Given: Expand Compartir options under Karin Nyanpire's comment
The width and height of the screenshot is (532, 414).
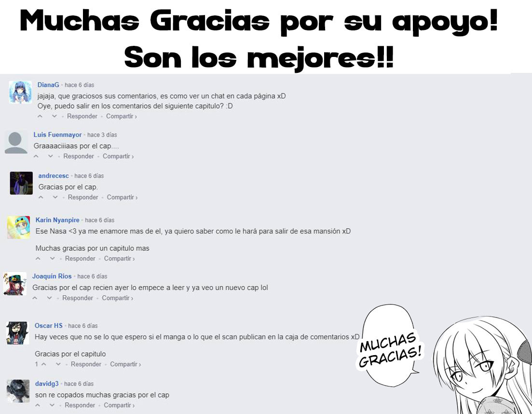Looking at the screenshot, I should [x=120, y=259].
